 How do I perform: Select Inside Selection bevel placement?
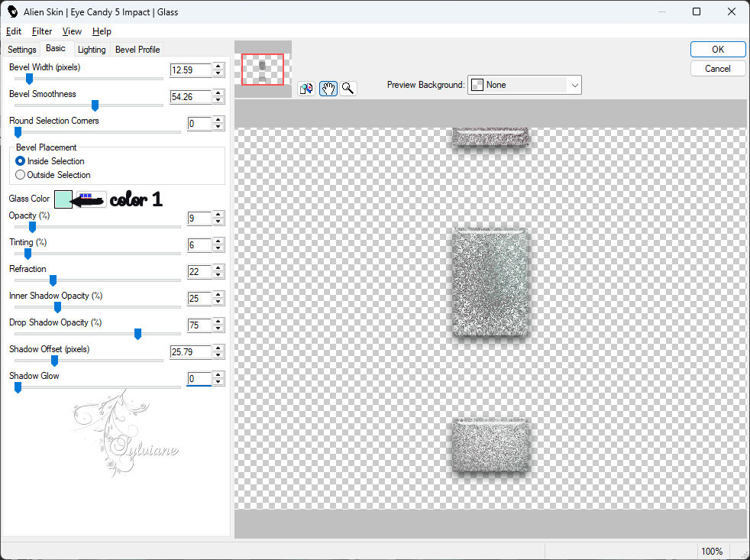(x=20, y=161)
